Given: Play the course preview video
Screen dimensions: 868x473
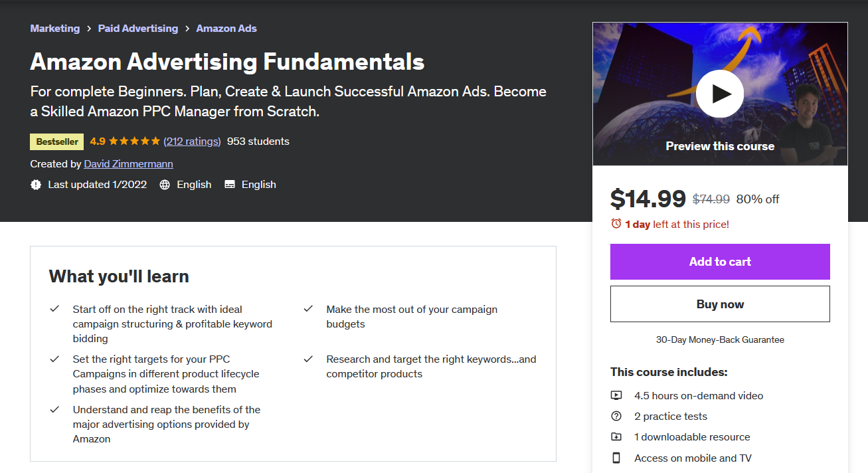Looking at the screenshot, I should click(720, 94).
